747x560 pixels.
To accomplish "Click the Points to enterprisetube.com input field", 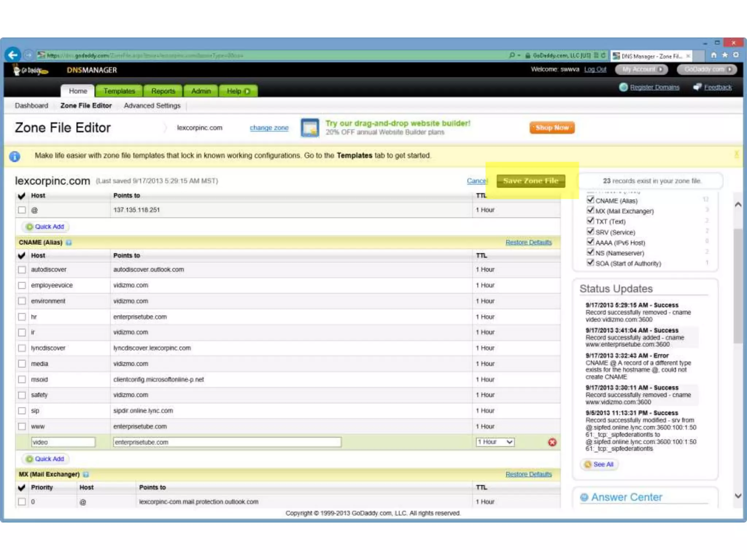I will pos(227,442).
